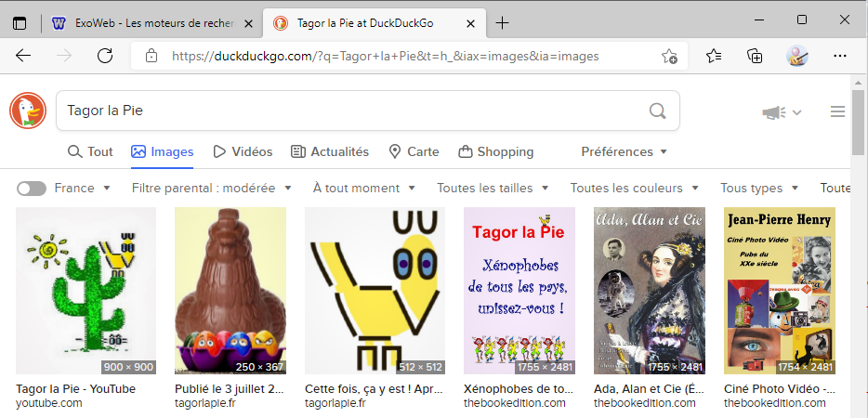The width and height of the screenshot is (868, 418).
Task: Switch to the Vidéos tab
Action: pyautogui.click(x=243, y=152)
